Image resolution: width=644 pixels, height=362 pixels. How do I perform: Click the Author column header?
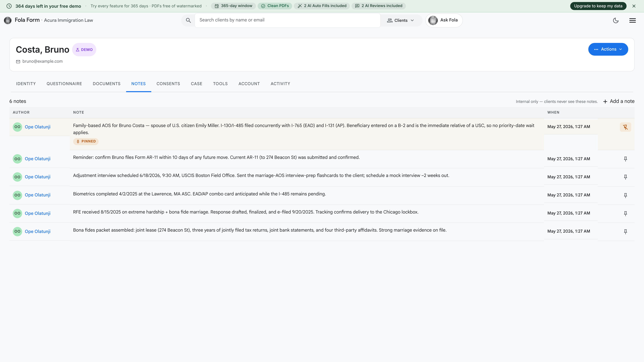tap(21, 112)
